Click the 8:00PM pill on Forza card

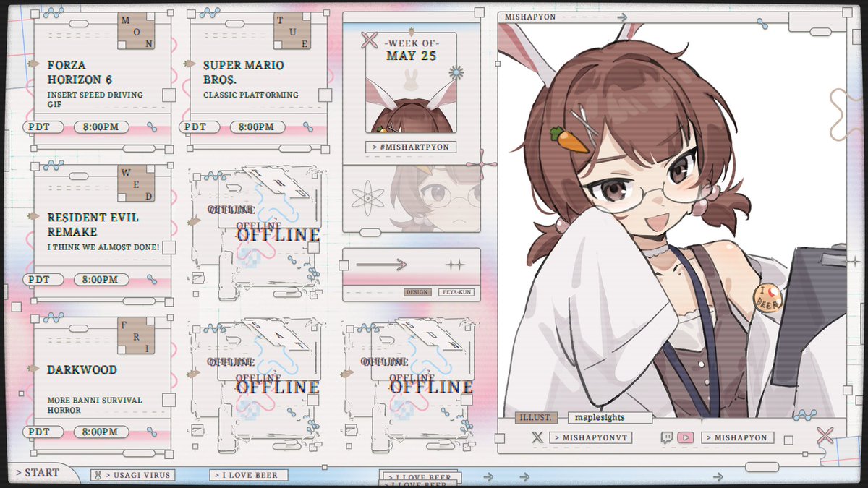[101, 127]
